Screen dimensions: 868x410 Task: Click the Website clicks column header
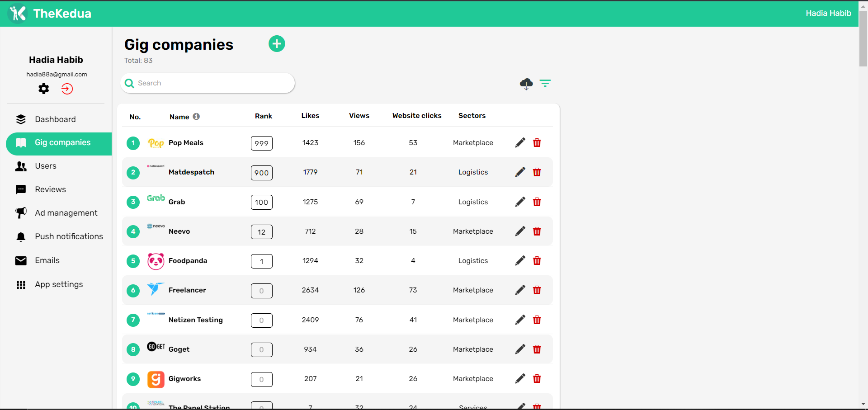[417, 116]
